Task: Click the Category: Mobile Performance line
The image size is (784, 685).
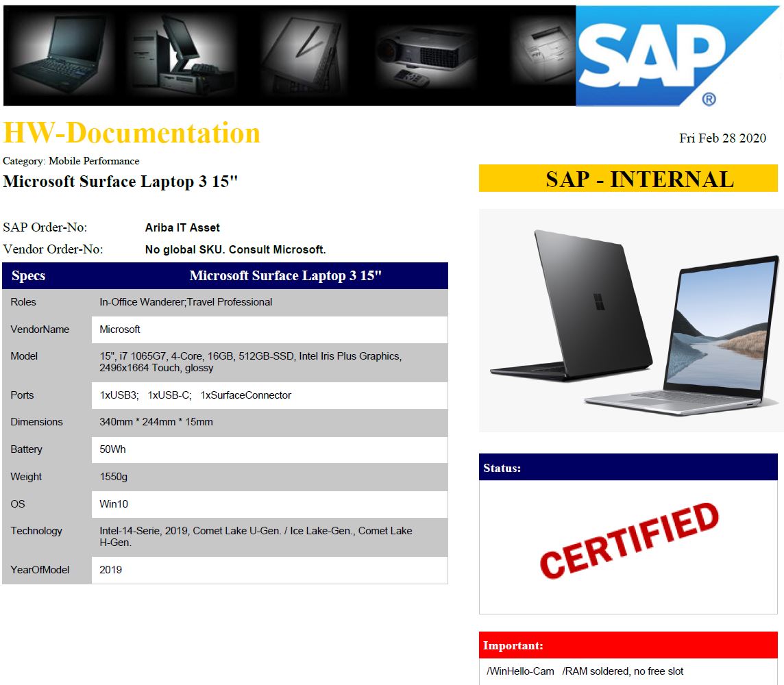Action: click(71, 161)
